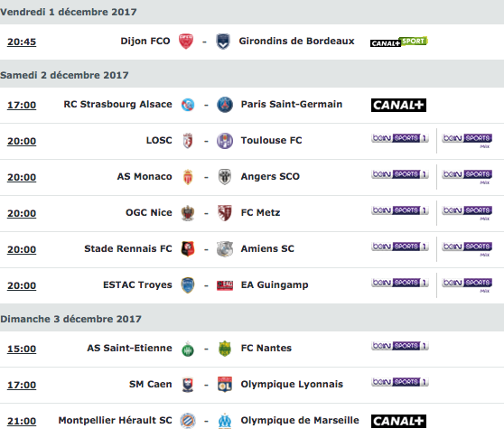This screenshot has height=438, width=504.
Task: Click the FC Nantes yellow crest
Action: [x=225, y=349]
